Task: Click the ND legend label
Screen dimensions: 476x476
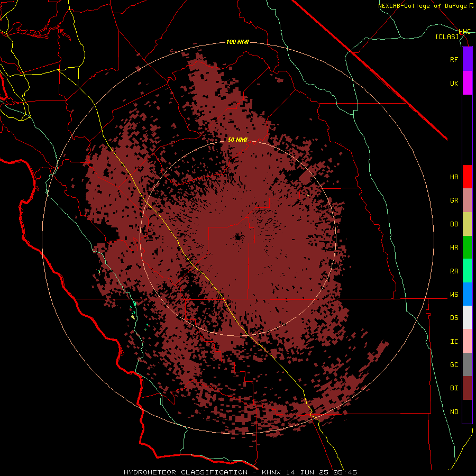Action: tap(454, 411)
